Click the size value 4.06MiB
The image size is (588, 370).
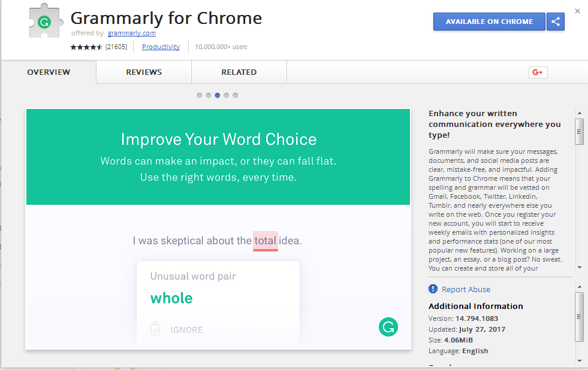point(459,340)
